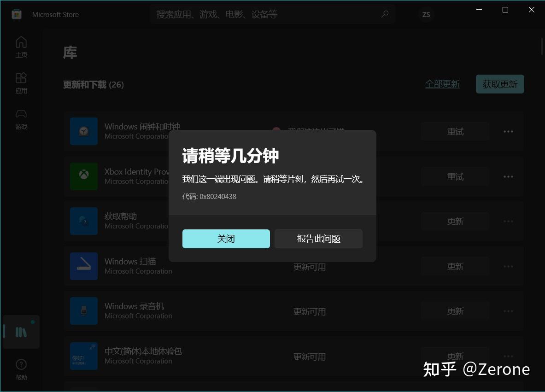
Task: Click the 获取更新 button
Action: tap(500, 84)
